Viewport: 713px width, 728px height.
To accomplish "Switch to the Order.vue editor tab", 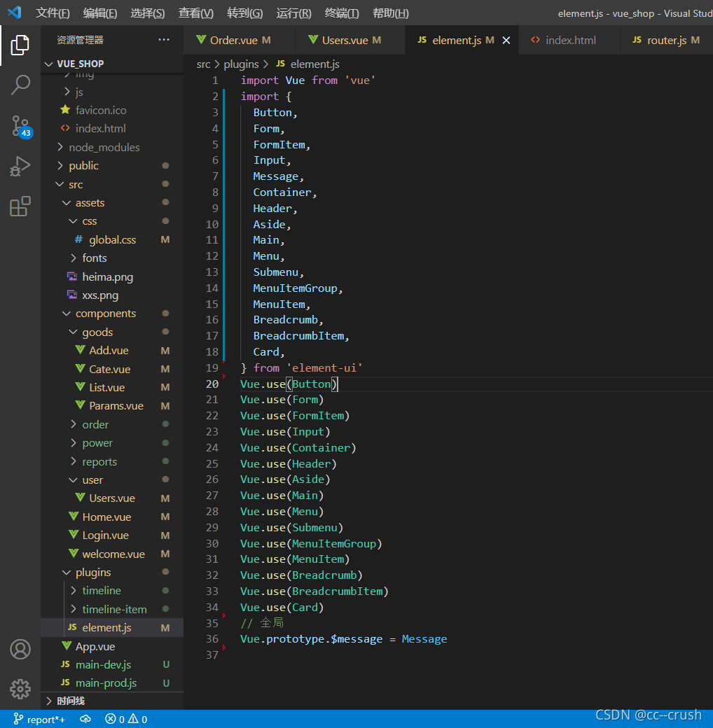I will 240,41.
